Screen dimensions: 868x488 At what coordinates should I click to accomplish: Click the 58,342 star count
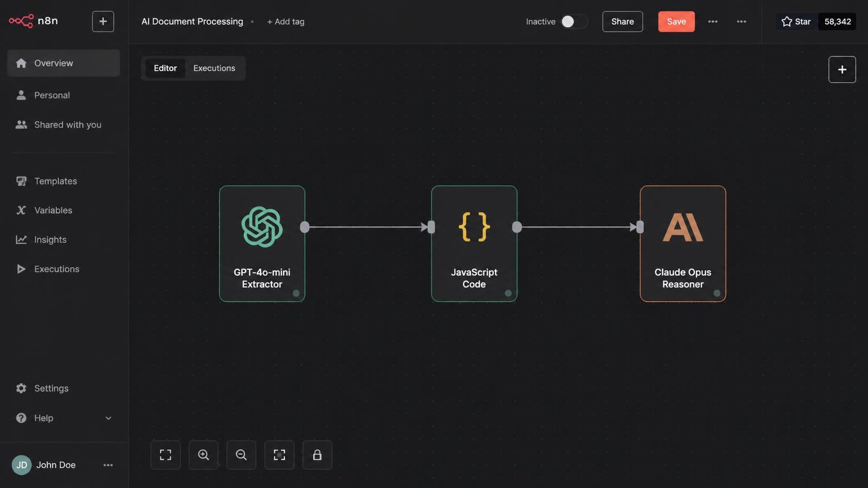point(838,22)
